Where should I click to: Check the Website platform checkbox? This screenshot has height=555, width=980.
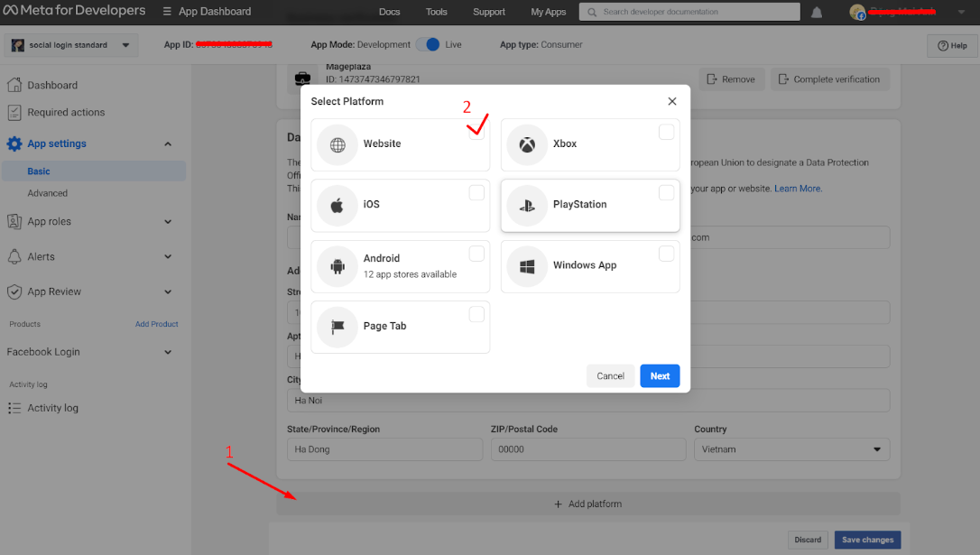pyautogui.click(x=476, y=132)
